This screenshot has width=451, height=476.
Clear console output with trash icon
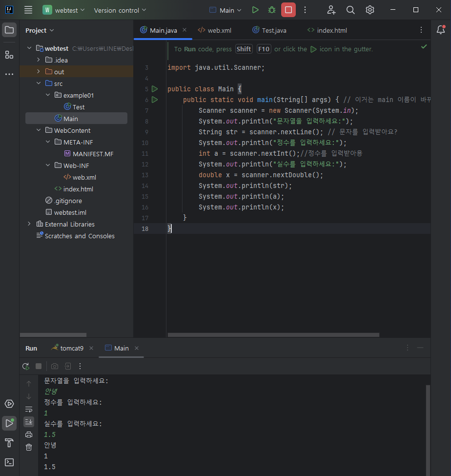tap(29, 447)
